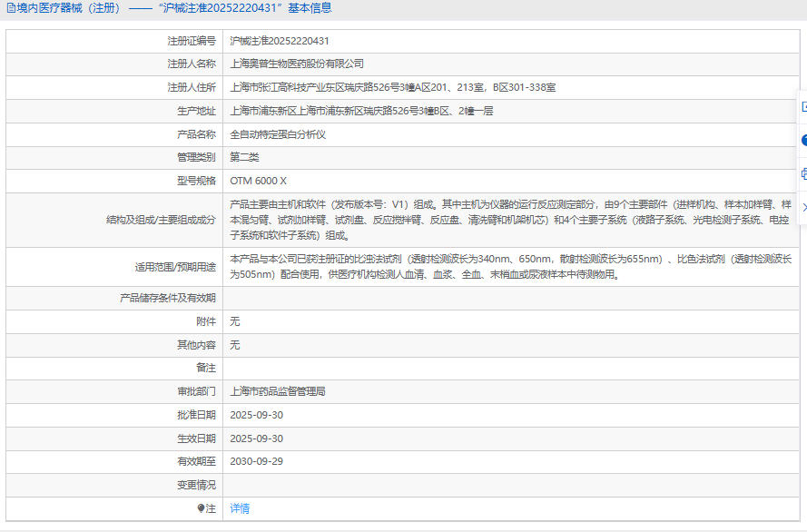Click registrant name 上海奥普生物医药股份有限公司

coord(297,64)
